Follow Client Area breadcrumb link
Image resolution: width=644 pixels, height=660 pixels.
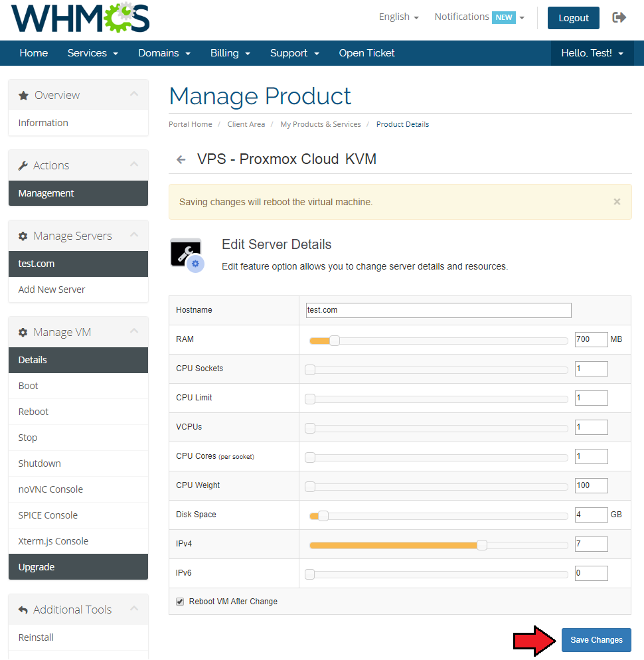[246, 124]
